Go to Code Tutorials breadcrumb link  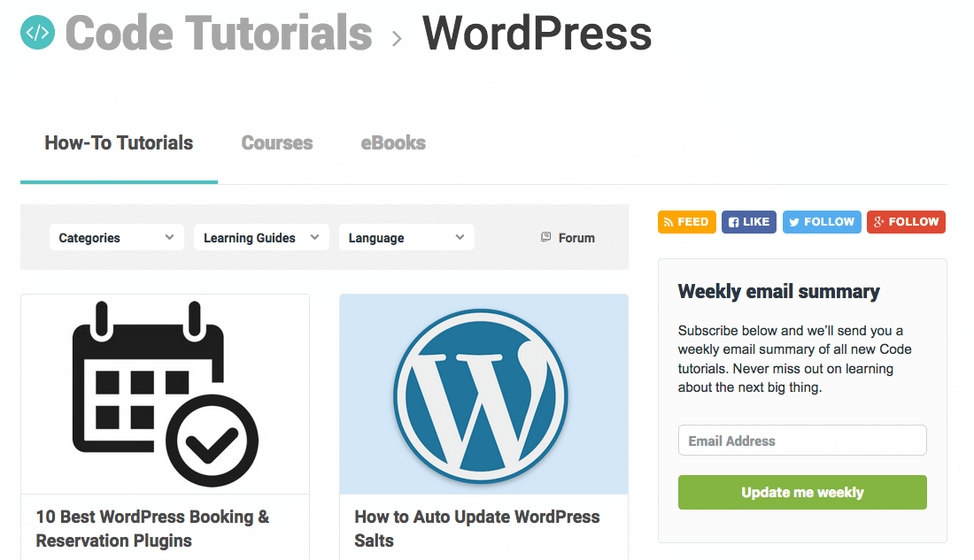pyautogui.click(x=219, y=33)
